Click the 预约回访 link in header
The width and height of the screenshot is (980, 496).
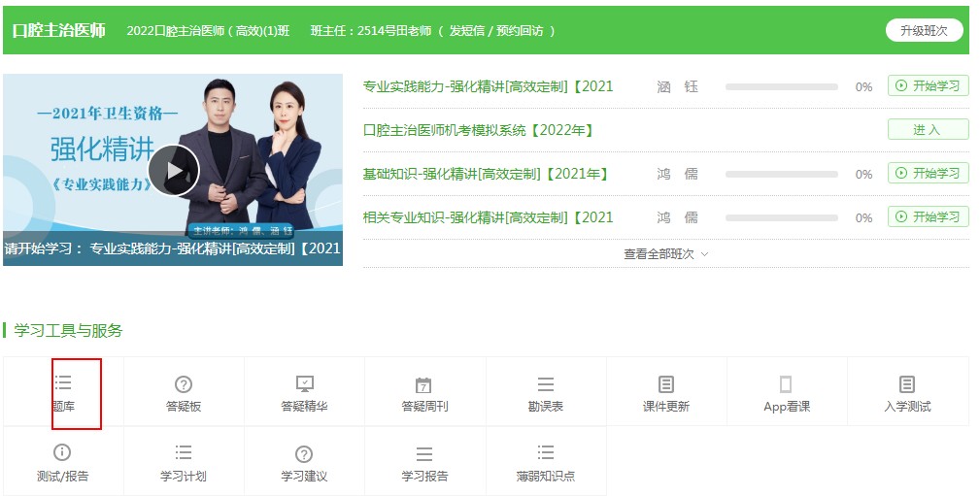click(x=523, y=31)
